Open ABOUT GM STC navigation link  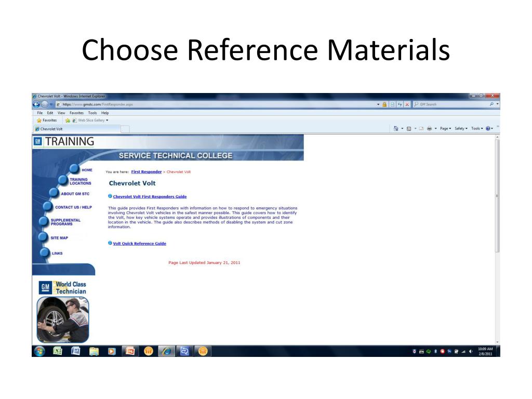[x=75, y=194]
